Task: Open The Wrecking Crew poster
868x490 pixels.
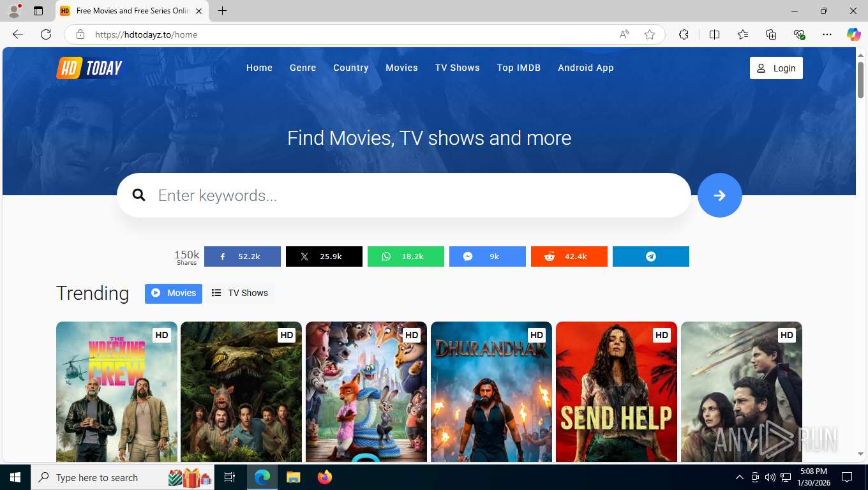Action: click(117, 392)
